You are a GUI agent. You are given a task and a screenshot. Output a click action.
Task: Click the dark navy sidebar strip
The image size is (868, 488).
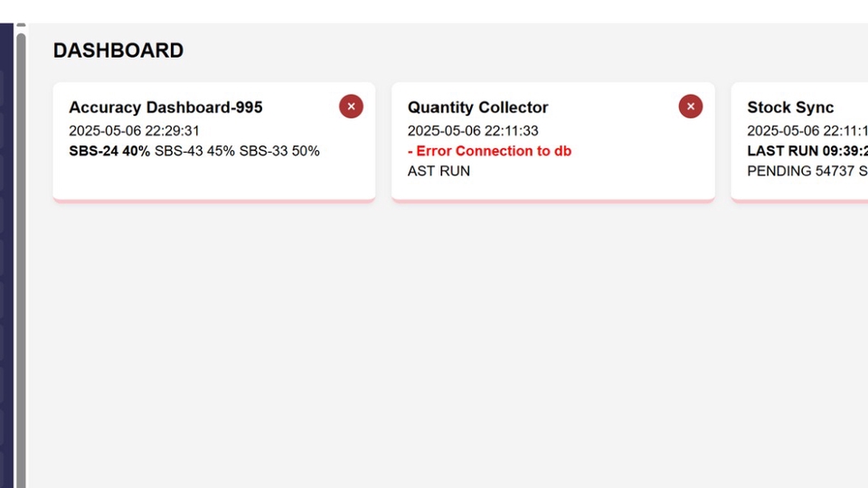point(6,253)
